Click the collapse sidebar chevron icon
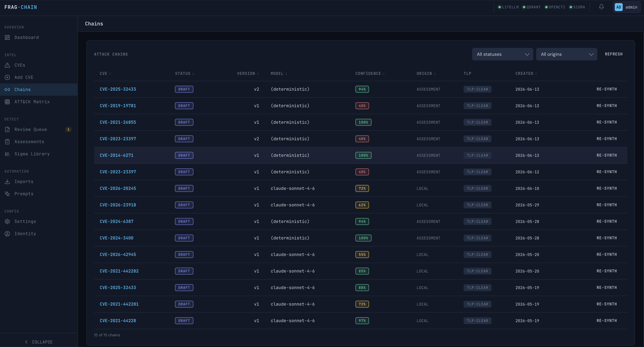This screenshot has width=644, height=347. point(26,342)
